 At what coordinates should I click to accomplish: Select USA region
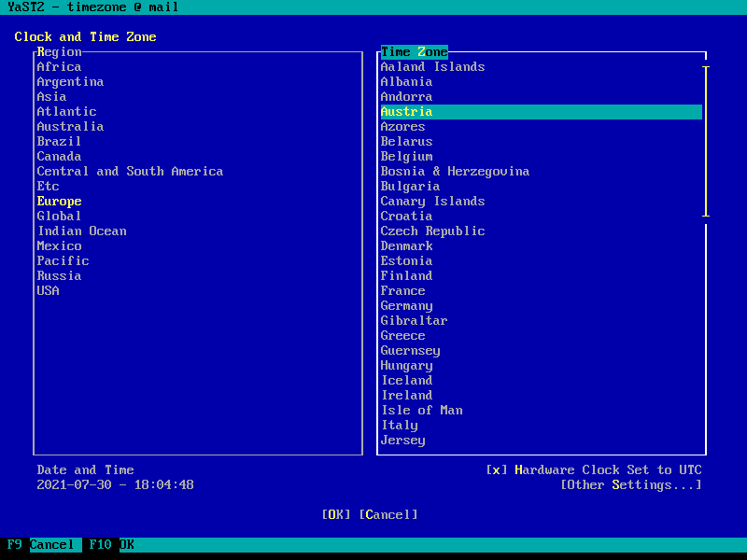pos(49,290)
